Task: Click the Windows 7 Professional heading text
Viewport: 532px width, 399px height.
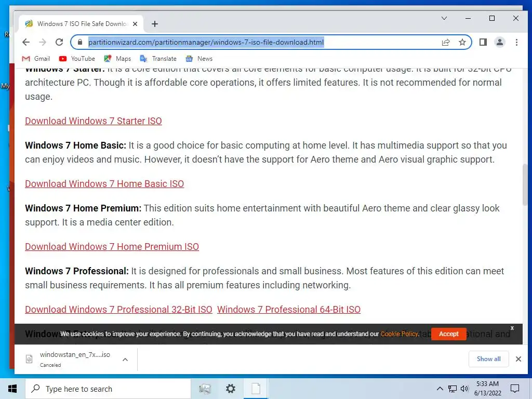Action: (77, 271)
